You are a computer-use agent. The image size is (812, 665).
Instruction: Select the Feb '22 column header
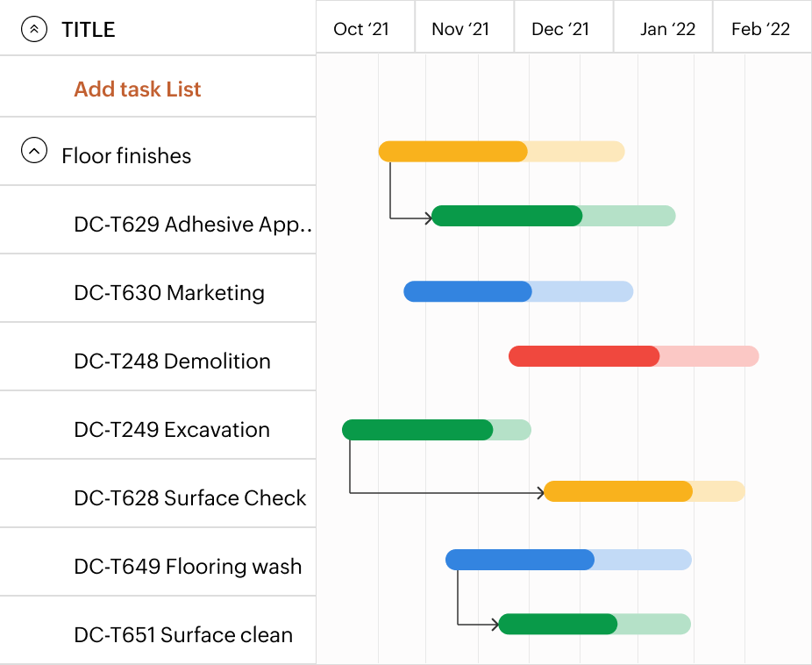pos(761,27)
